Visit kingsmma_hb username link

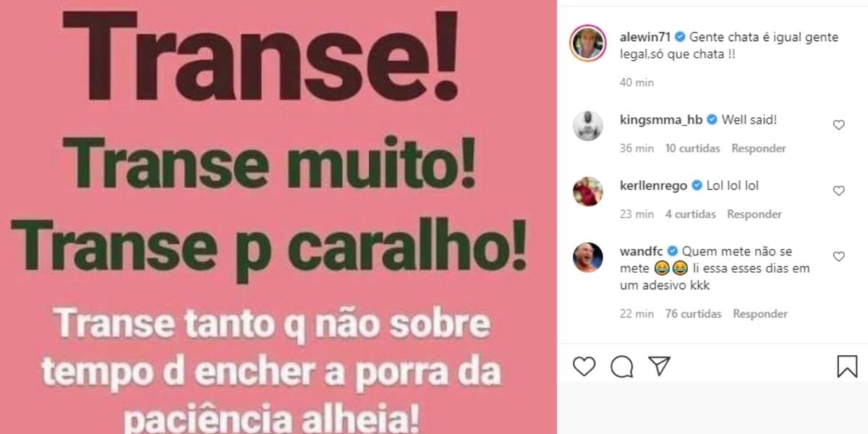(662, 120)
